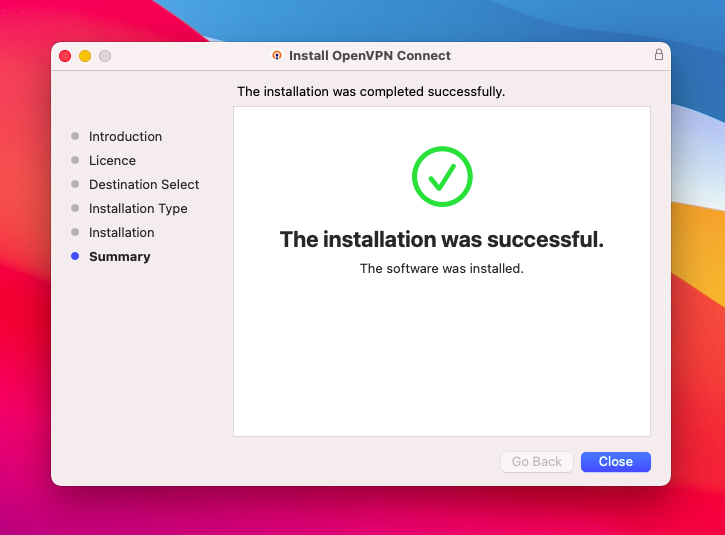Click 'The installation was successful.' heading
Image resolution: width=725 pixels, height=535 pixels.
[x=442, y=240]
